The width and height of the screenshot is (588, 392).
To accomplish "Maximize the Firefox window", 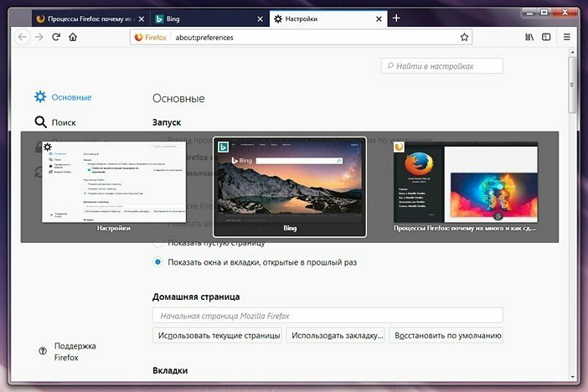I will (x=544, y=13).
